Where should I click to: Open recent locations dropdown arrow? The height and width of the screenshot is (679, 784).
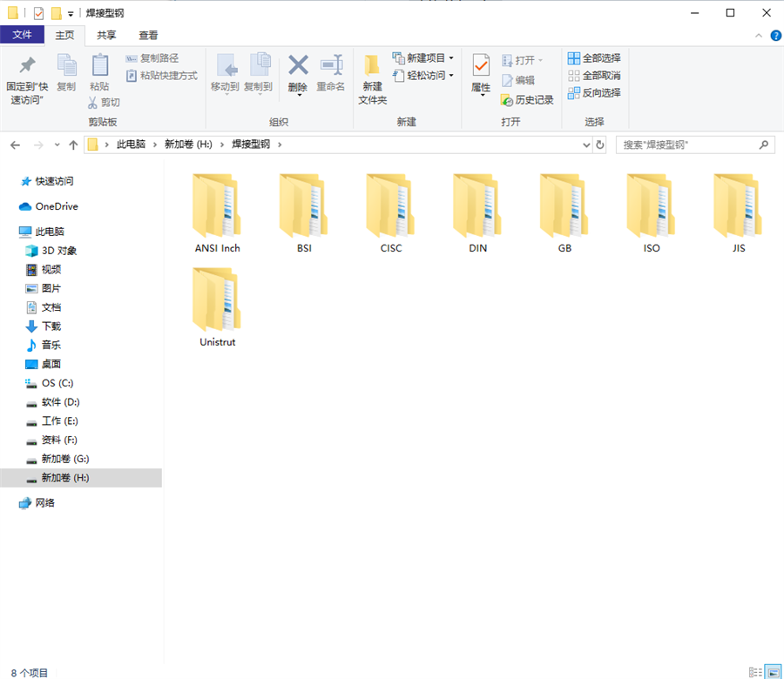[57, 145]
